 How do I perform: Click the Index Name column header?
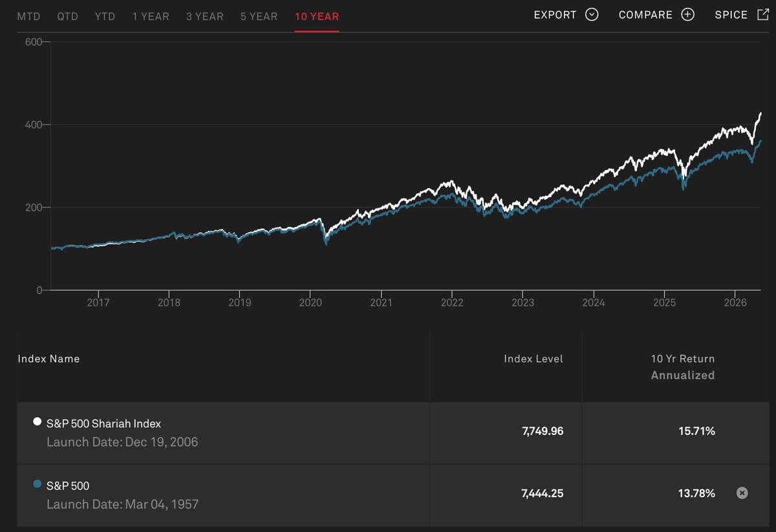[x=48, y=359]
